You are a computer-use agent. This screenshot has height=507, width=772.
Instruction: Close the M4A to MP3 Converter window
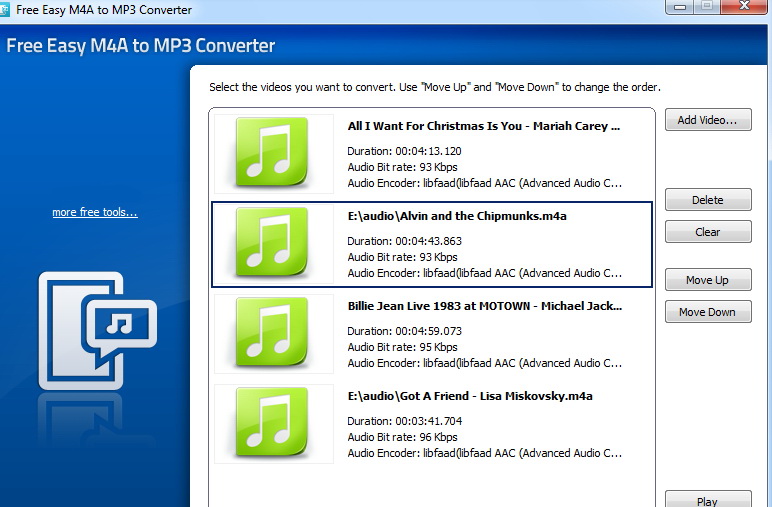point(744,6)
